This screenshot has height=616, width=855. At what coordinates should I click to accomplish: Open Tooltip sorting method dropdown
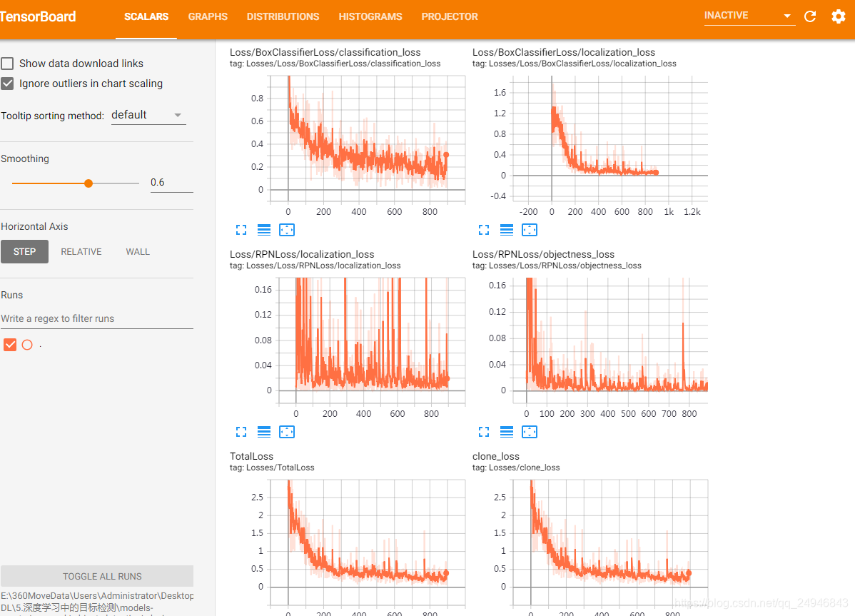pyautogui.click(x=148, y=115)
